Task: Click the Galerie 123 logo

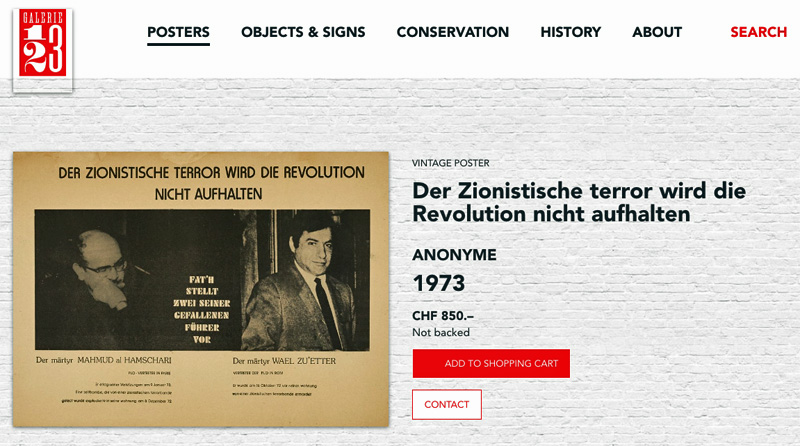Action: pyautogui.click(x=43, y=49)
